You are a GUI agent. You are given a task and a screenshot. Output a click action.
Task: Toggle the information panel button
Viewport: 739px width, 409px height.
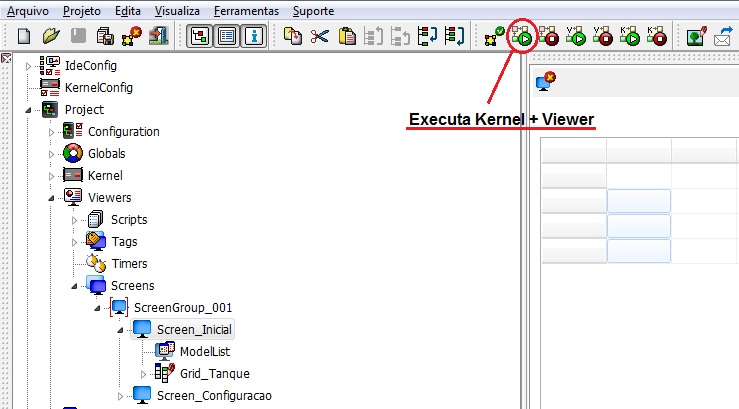(x=254, y=36)
